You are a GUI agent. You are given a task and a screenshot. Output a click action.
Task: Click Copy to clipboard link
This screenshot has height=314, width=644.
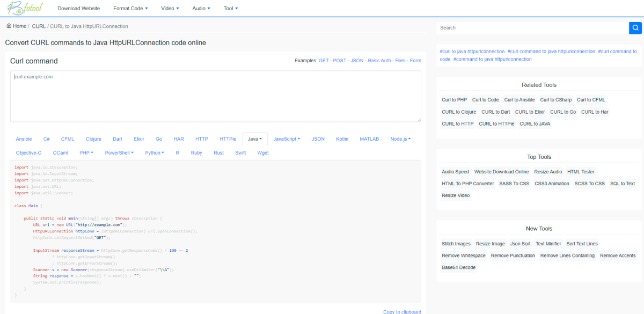(x=402, y=312)
